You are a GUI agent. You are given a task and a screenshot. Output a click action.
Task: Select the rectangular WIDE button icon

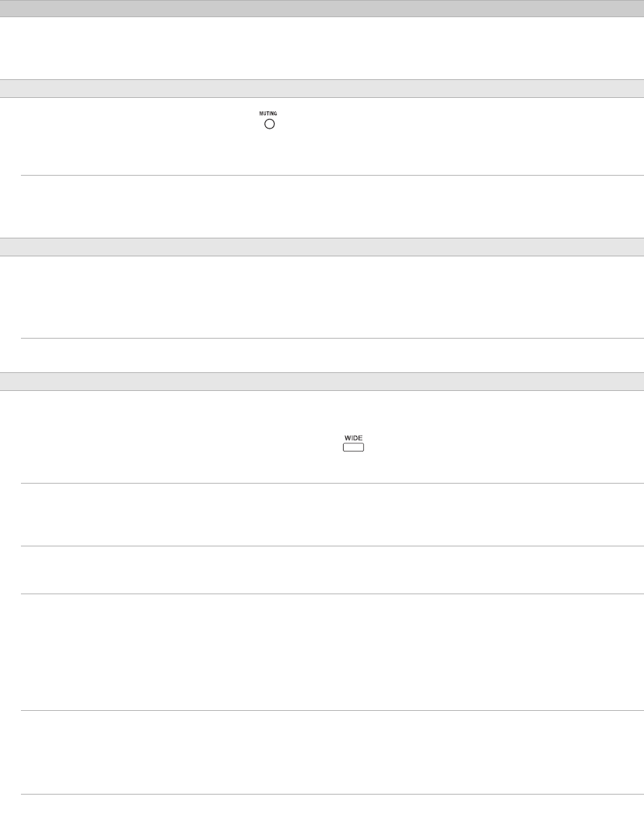(353, 448)
